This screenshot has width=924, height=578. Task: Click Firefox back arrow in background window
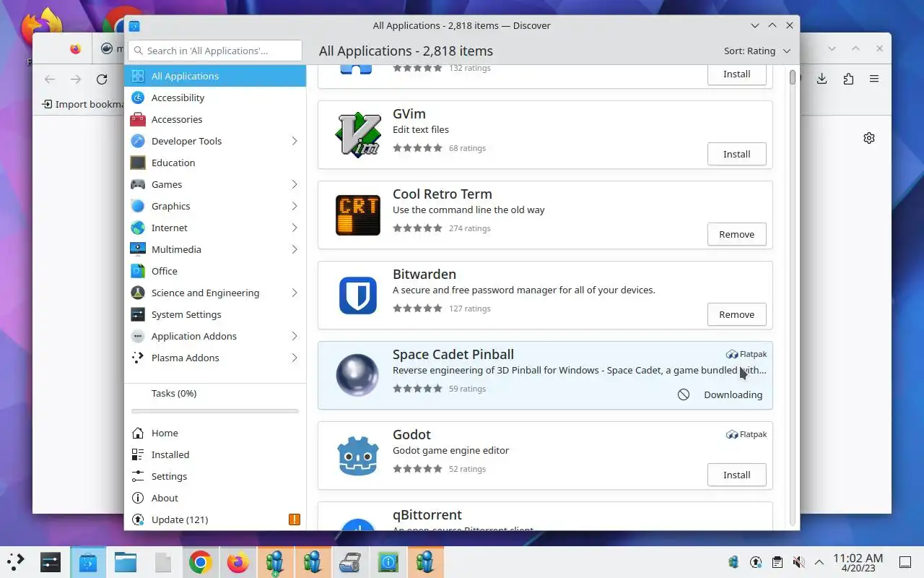click(x=49, y=79)
